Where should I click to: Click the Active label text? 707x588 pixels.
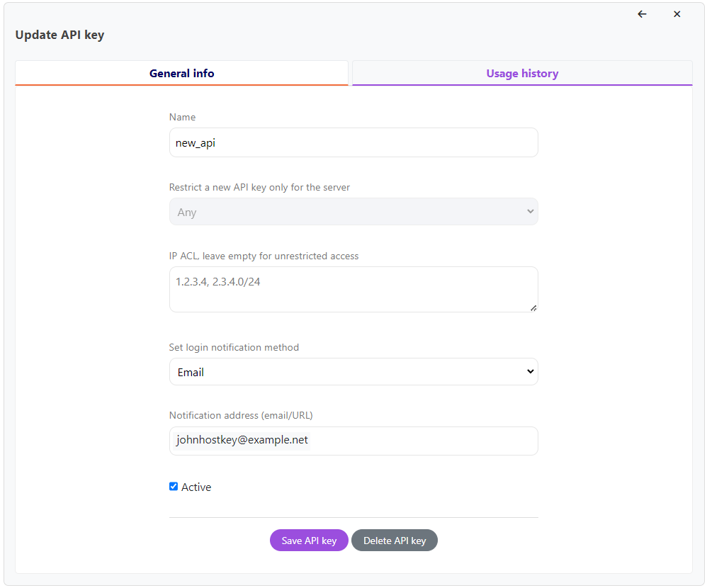(x=196, y=487)
